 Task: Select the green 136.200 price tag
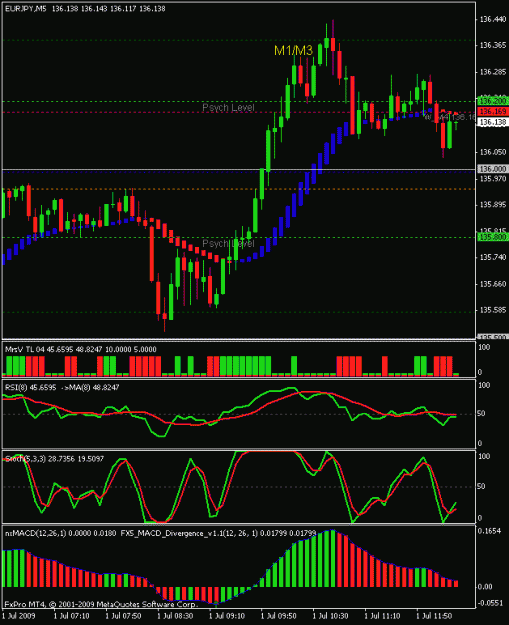[493, 100]
